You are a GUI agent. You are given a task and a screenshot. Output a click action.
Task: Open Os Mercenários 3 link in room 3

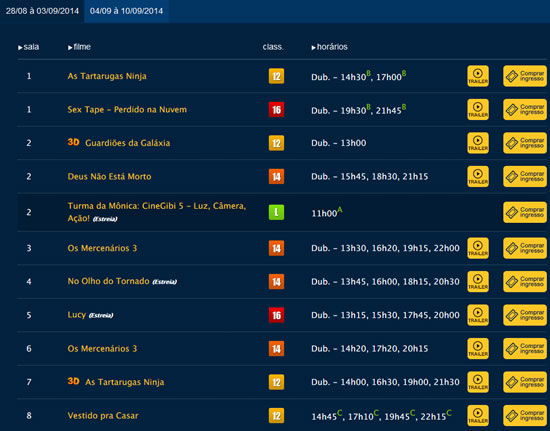(102, 248)
